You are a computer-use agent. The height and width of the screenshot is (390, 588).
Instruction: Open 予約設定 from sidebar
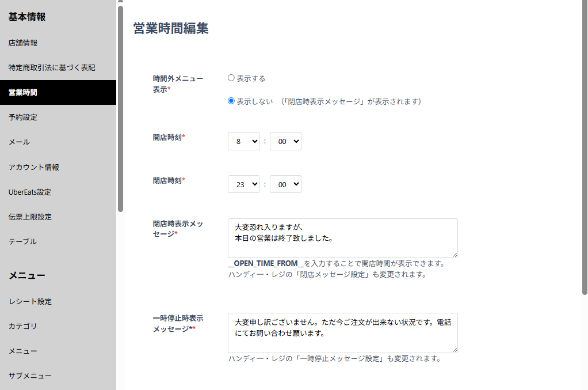(23, 117)
